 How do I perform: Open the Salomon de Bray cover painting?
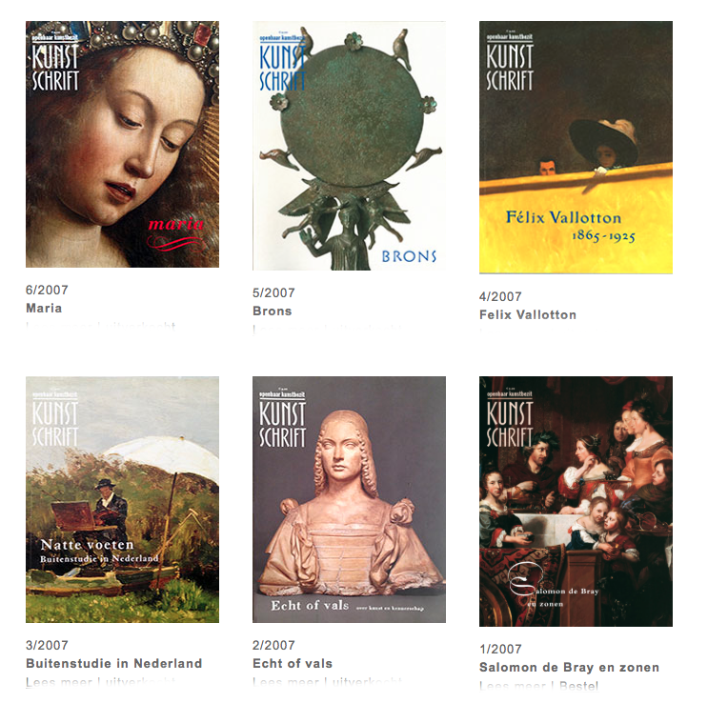pyautogui.click(x=576, y=501)
